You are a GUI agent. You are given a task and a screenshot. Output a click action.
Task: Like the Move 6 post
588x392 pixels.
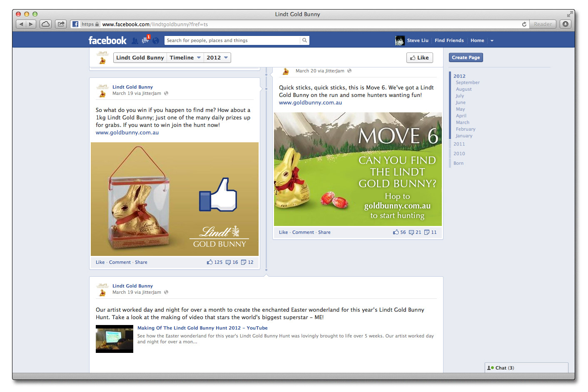tap(283, 232)
